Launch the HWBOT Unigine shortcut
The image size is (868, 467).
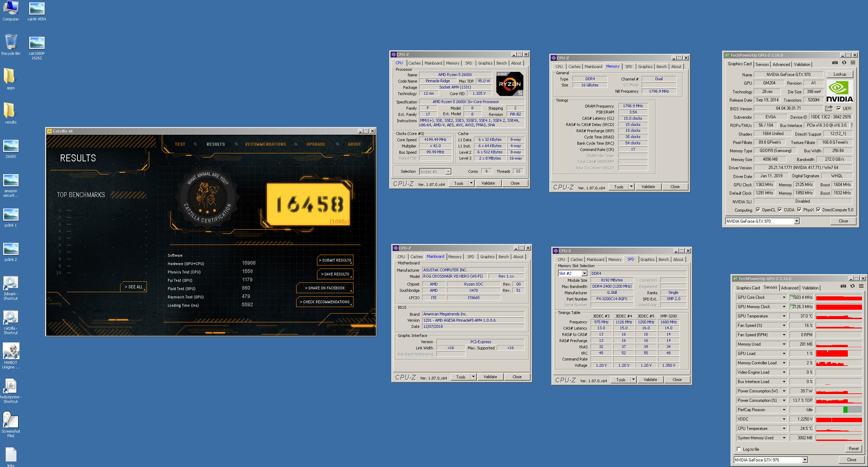pyautogui.click(x=11, y=356)
